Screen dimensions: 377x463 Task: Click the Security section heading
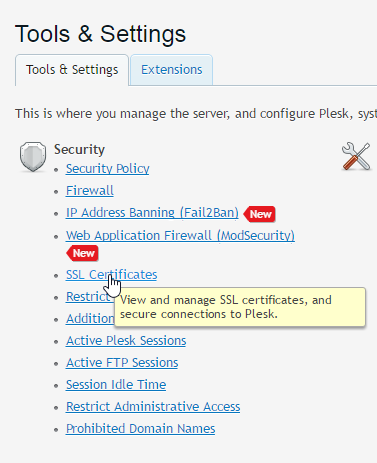pyautogui.click(x=79, y=149)
